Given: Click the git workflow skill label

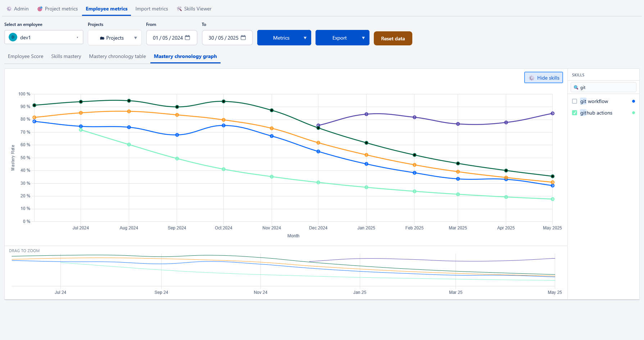Looking at the screenshot, I should [594, 101].
